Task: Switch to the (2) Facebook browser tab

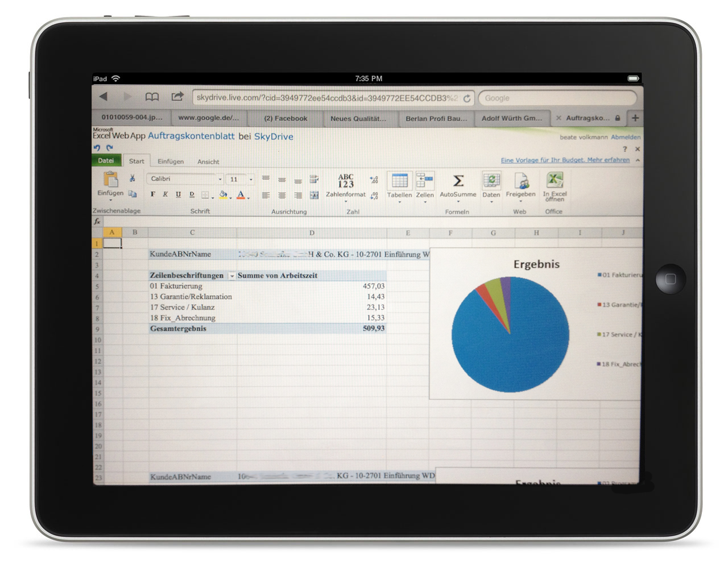Action: [286, 118]
